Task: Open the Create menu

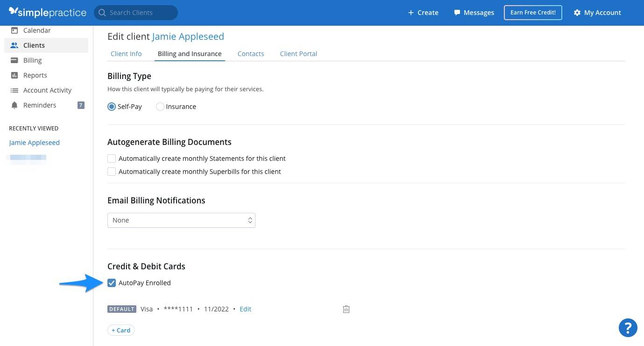Action: [x=423, y=12]
